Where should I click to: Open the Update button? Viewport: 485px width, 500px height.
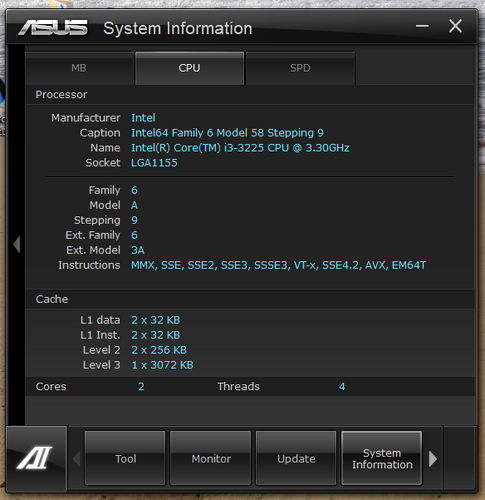[x=296, y=459]
